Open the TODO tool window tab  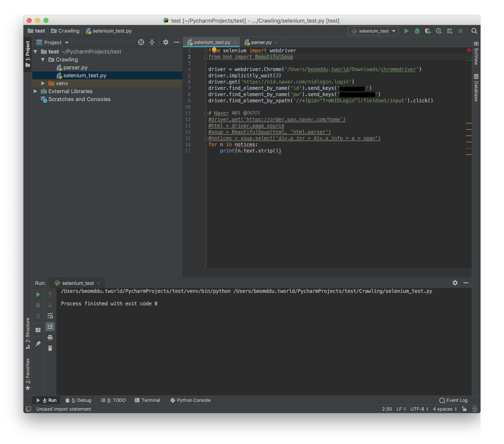(x=113, y=400)
